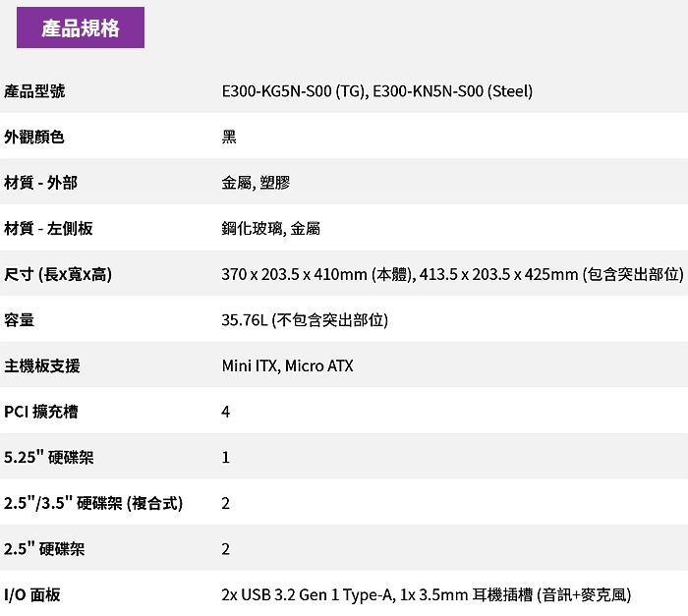Select the 材質 - 左側板 label
Screen dimensions: 688x616
pyautogui.click(x=48, y=229)
